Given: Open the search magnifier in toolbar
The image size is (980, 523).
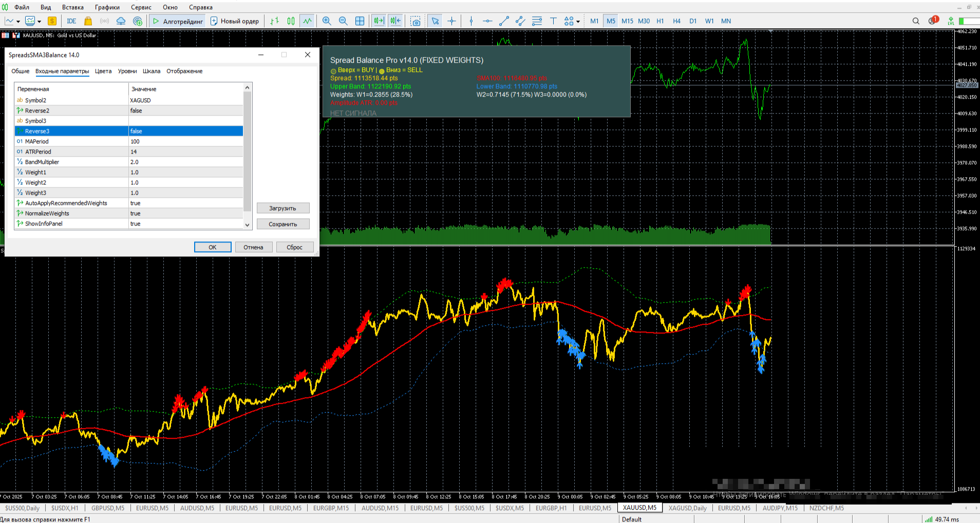Looking at the screenshot, I should pos(916,21).
